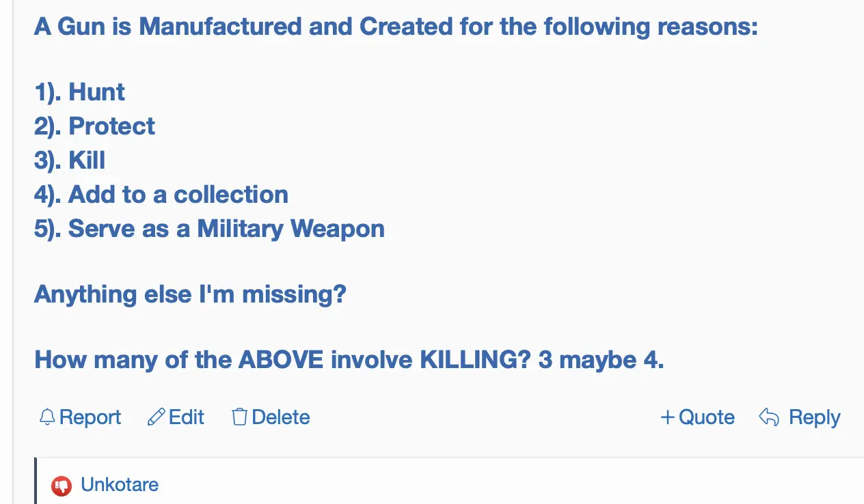Image resolution: width=864 pixels, height=504 pixels.
Task: Click the trash can icon beside Delete
Action: tap(239, 417)
